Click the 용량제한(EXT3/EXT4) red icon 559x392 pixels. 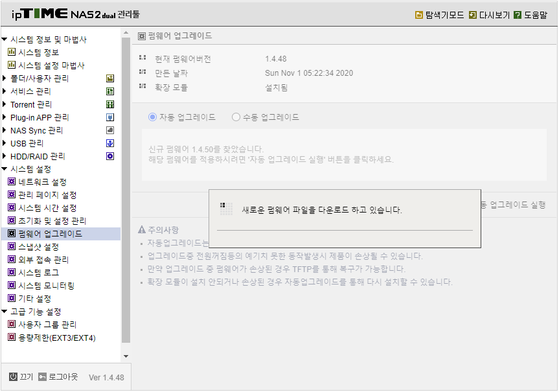point(12,337)
